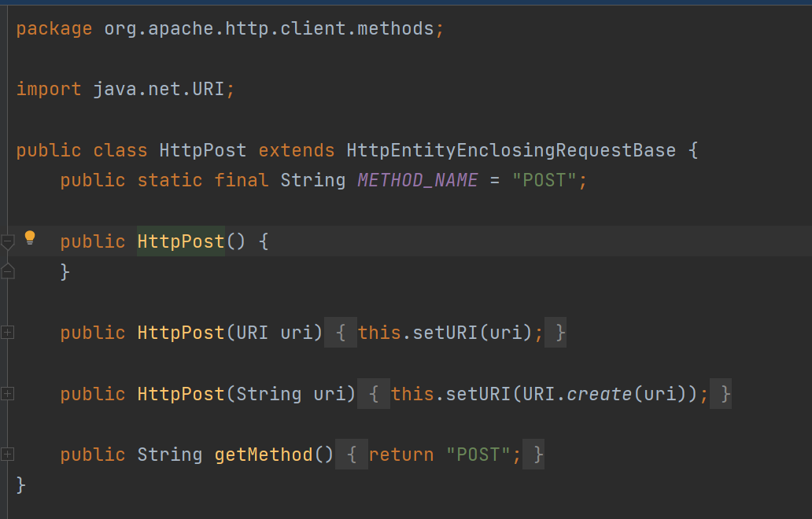Expand the folded HttpPost(URI uri) constructor
The image size is (812, 519).
[x=7, y=333]
